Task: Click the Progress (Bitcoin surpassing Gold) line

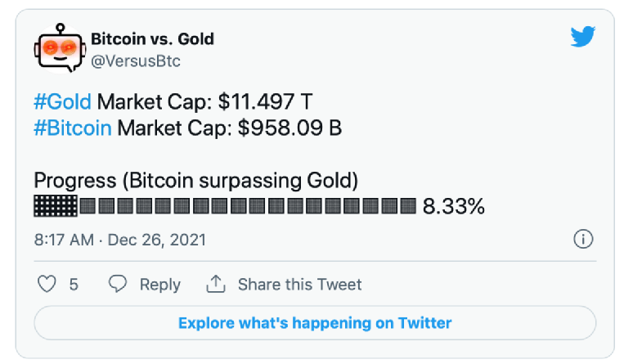Action: (195, 180)
